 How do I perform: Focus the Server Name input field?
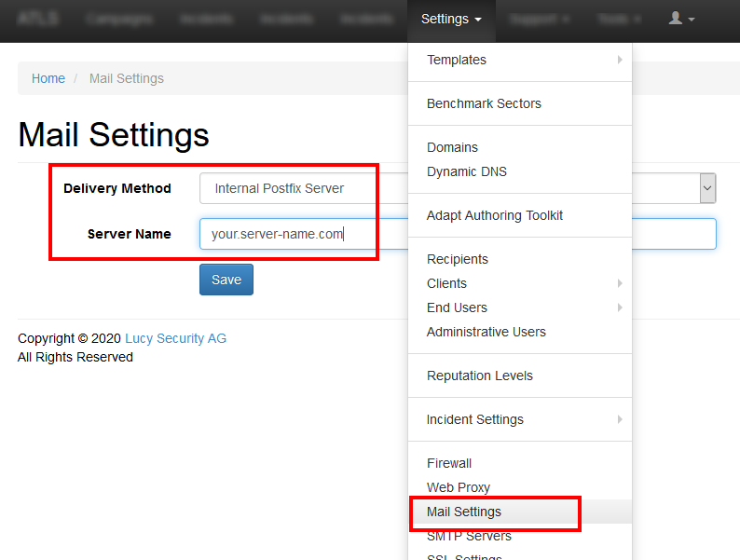(x=458, y=234)
